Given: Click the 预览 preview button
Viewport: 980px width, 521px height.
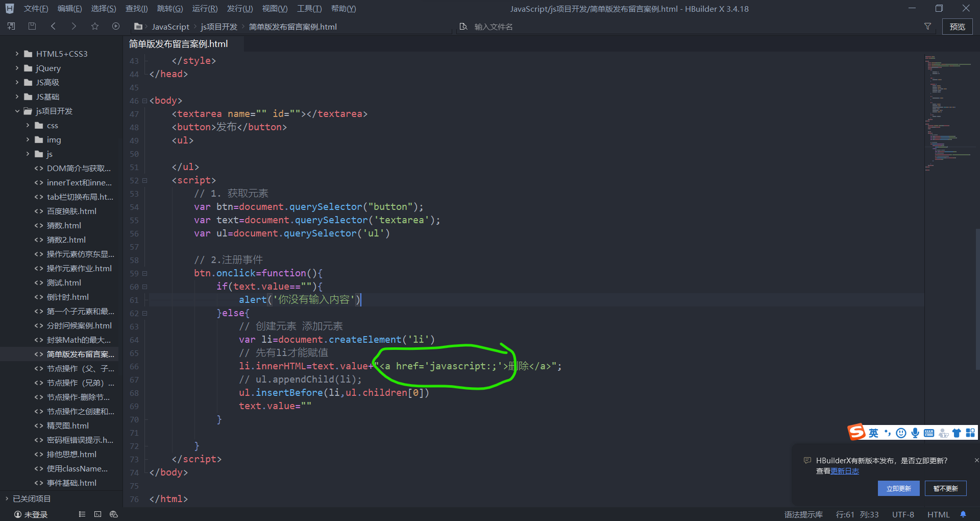Looking at the screenshot, I should click(x=958, y=26).
